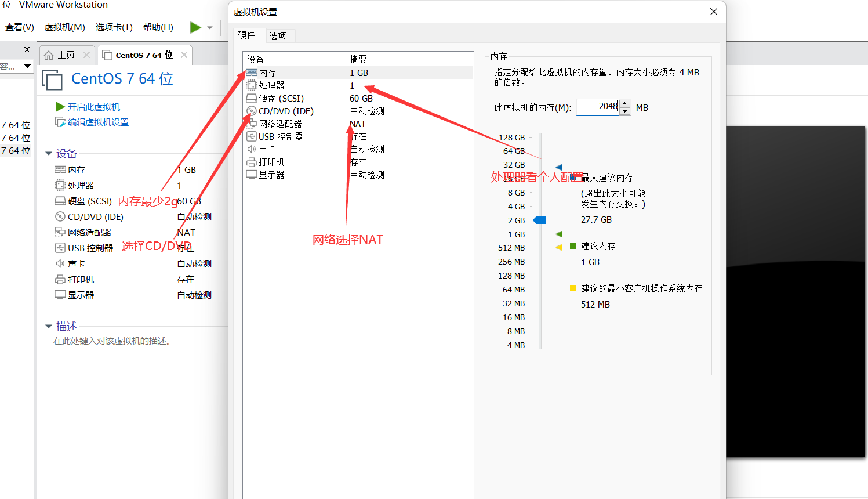Click the 256 MB label on the memory scale
Screen dimensions: 868x499
coord(511,262)
